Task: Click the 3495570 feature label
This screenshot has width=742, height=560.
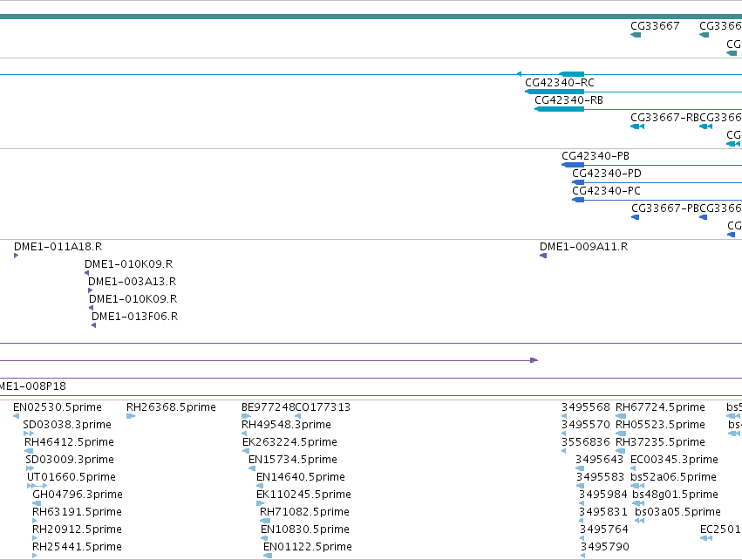Action: (x=586, y=425)
